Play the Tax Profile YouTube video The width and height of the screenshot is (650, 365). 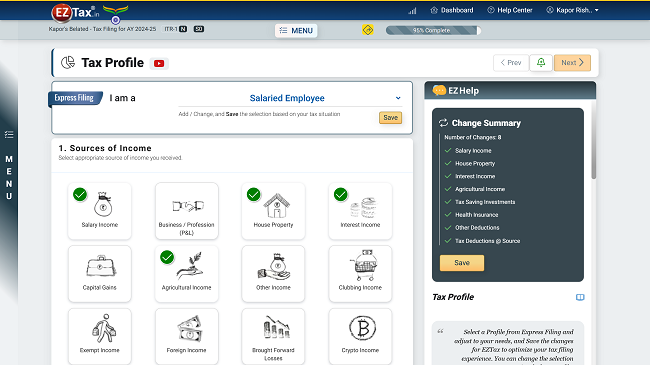pos(159,63)
